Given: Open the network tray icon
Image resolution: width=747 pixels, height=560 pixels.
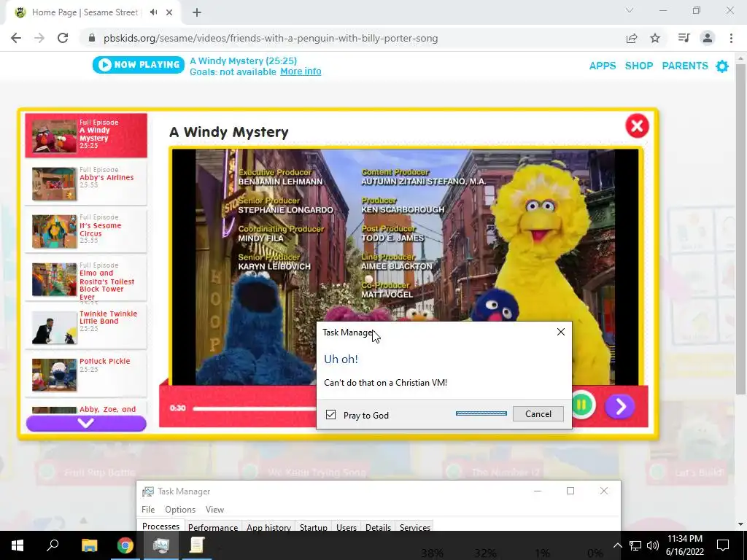Looking at the screenshot, I should point(635,545).
